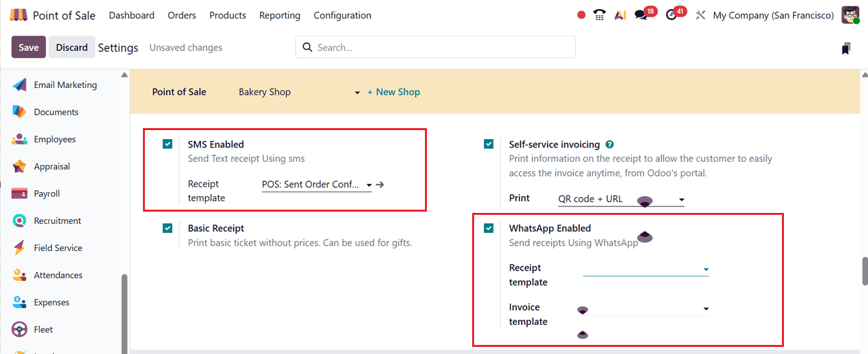Click the search magnifier icon

(307, 47)
